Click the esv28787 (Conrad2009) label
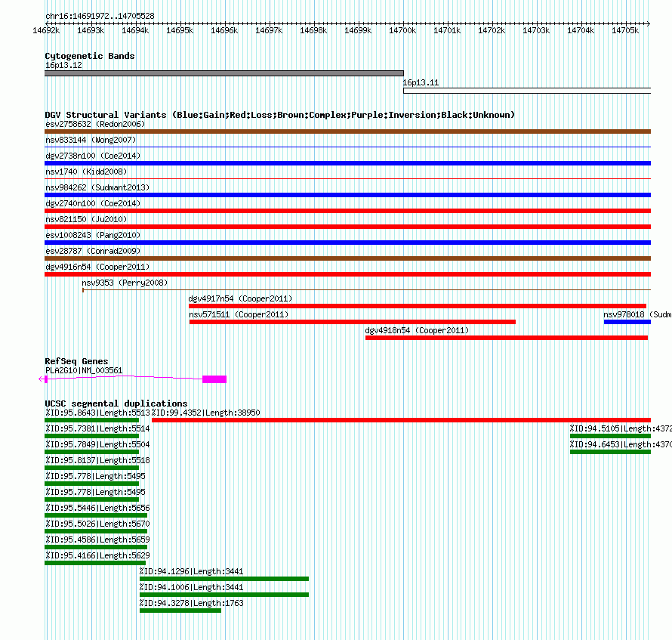Image resolution: width=672 pixels, height=640 pixels. coord(93,251)
